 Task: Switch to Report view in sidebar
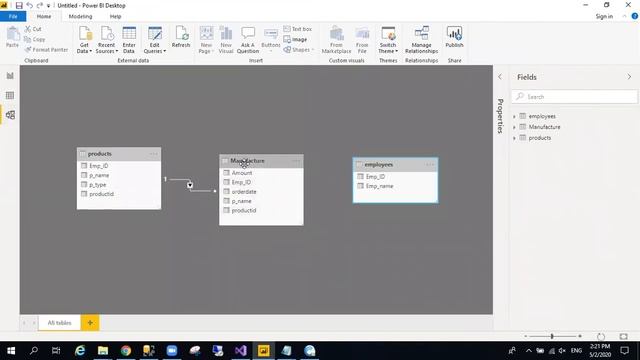10,76
